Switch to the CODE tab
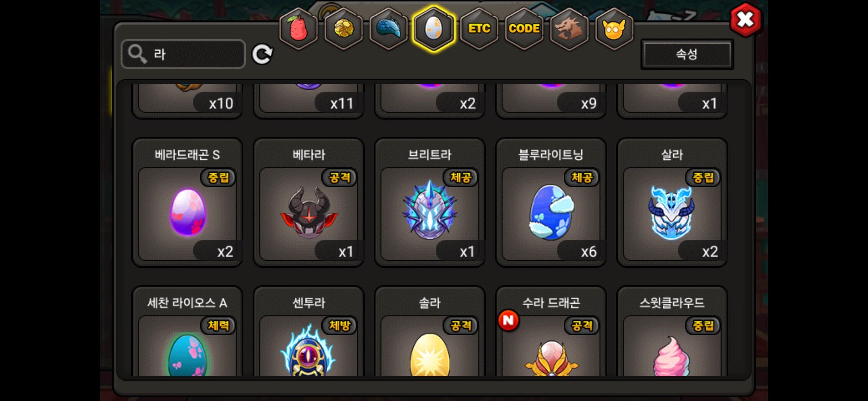 pos(524,29)
